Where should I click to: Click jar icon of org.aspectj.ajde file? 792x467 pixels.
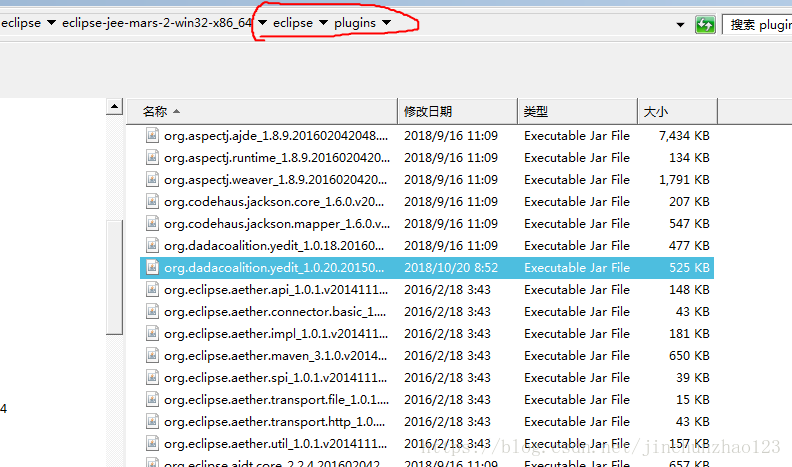click(x=152, y=135)
